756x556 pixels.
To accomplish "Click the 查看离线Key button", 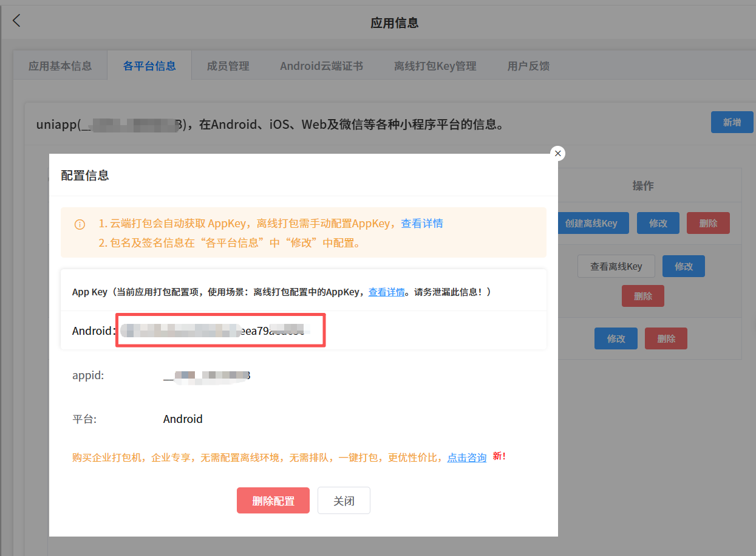I will click(x=616, y=266).
